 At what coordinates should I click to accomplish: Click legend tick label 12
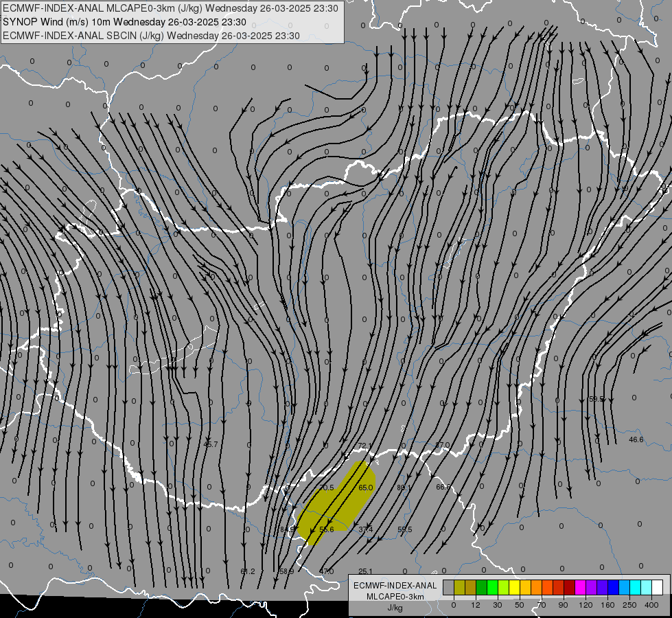476,605
